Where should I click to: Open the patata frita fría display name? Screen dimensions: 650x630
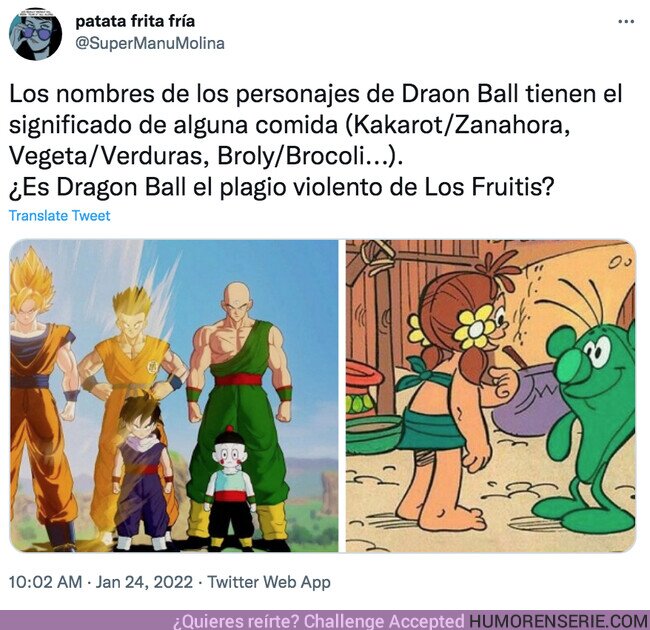pos(135,21)
